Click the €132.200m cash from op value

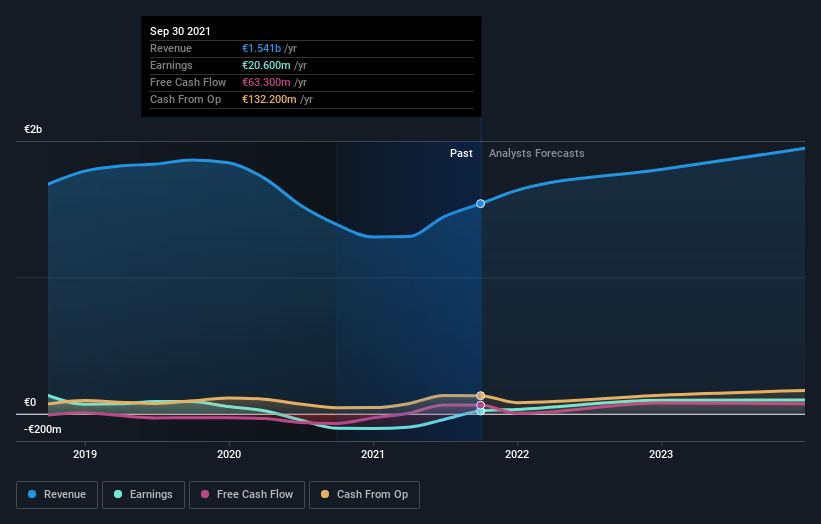(269, 99)
